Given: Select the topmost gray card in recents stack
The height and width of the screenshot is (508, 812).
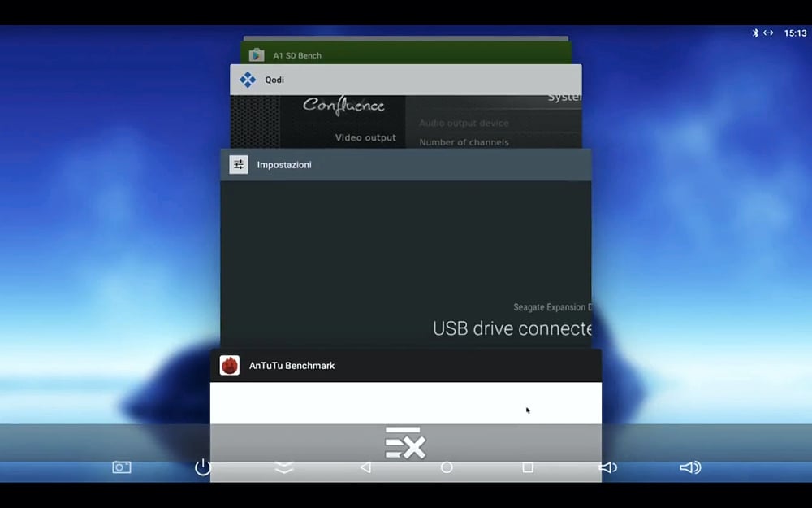Looking at the screenshot, I should 406,39.
